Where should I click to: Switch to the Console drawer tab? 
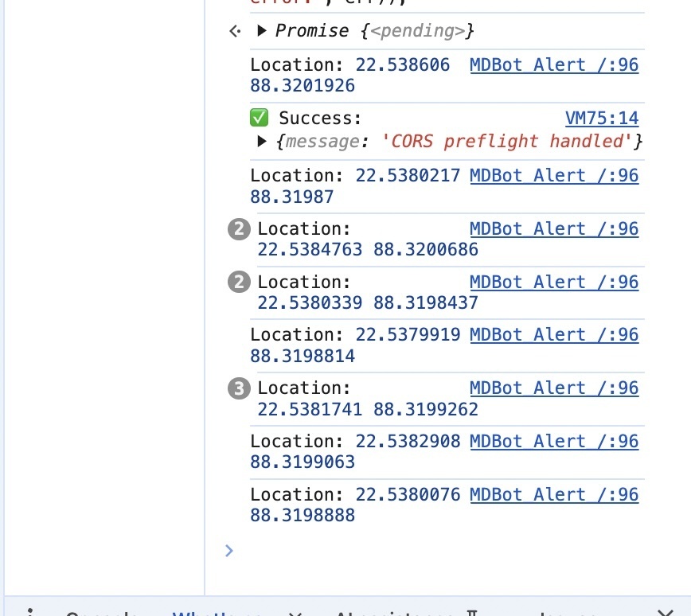[x=102, y=613]
